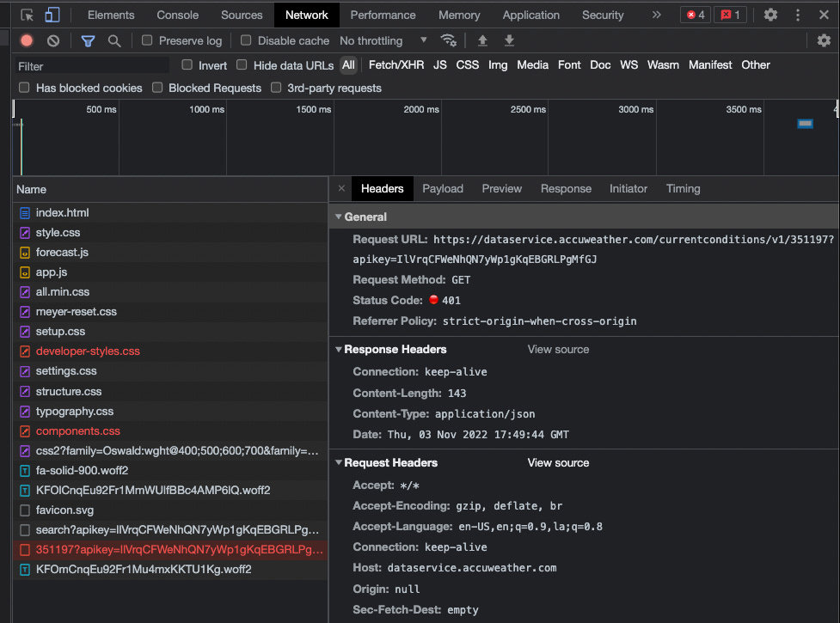Filter requests by Img type
This screenshot has height=623, width=840.
click(498, 64)
